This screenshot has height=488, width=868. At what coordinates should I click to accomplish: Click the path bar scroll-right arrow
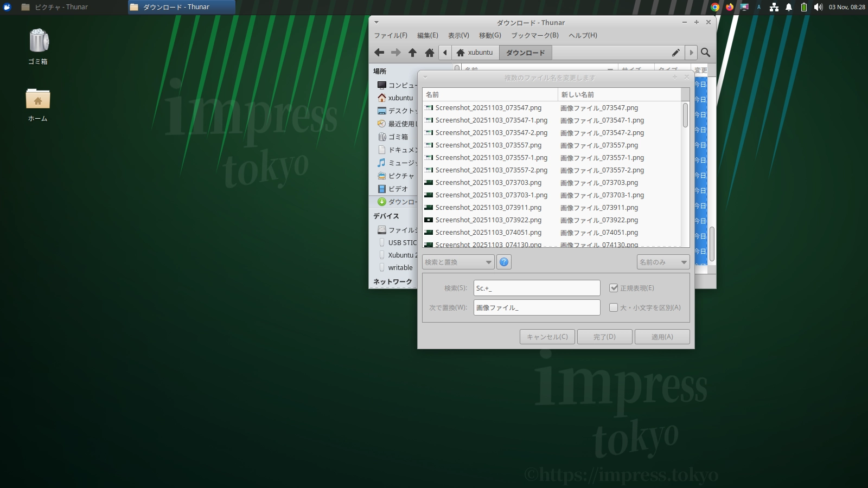click(691, 53)
